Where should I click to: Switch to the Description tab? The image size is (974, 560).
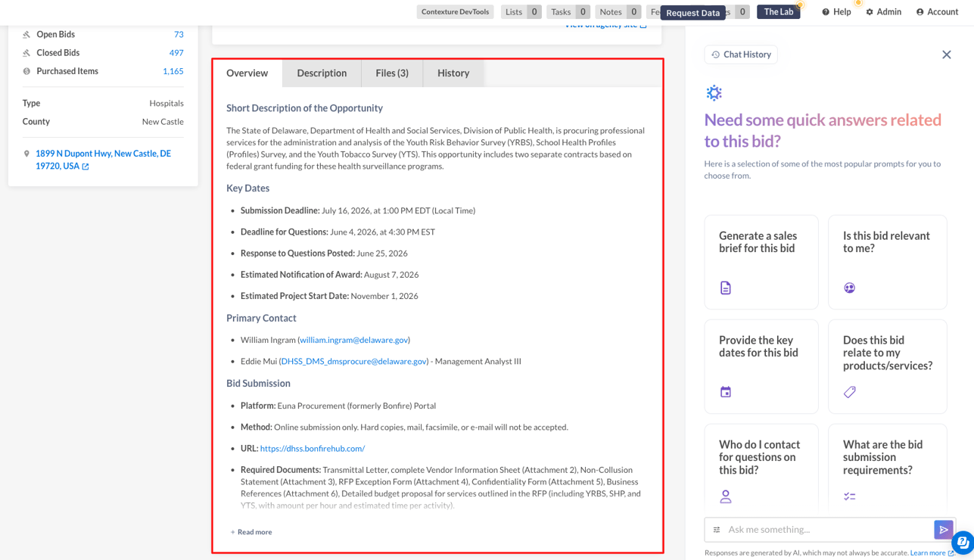322,73
